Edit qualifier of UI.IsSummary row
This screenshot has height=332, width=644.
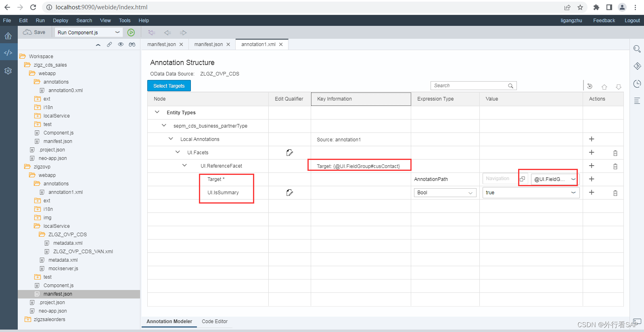pyautogui.click(x=289, y=193)
